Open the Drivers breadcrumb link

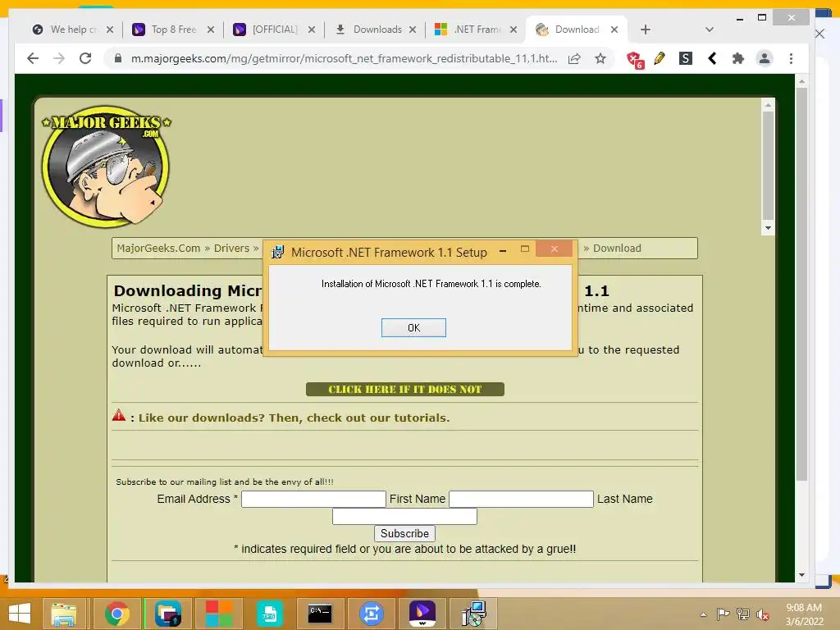click(x=231, y=248)
